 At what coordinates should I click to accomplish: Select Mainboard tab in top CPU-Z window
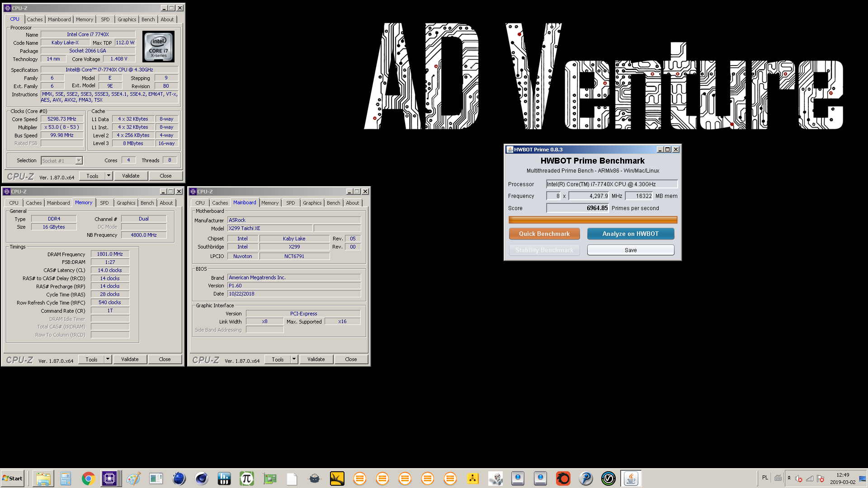point(59,19)
